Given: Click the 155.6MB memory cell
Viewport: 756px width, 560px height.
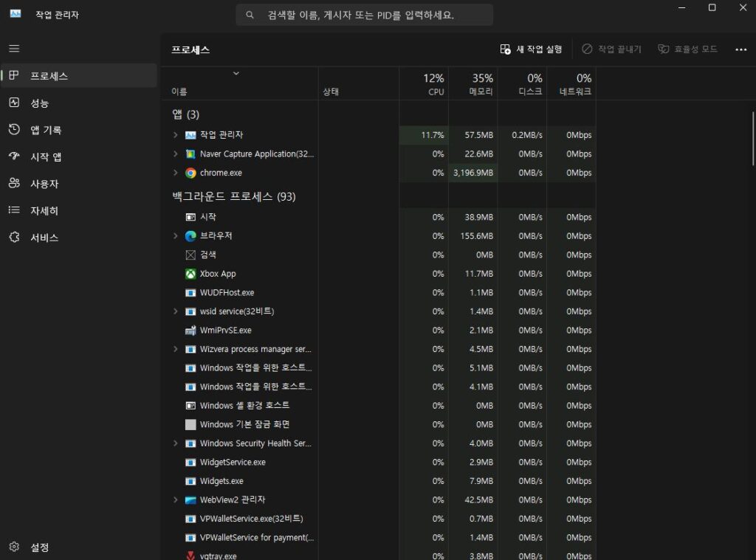Looking at the screenshot, I should click(473, 235).
